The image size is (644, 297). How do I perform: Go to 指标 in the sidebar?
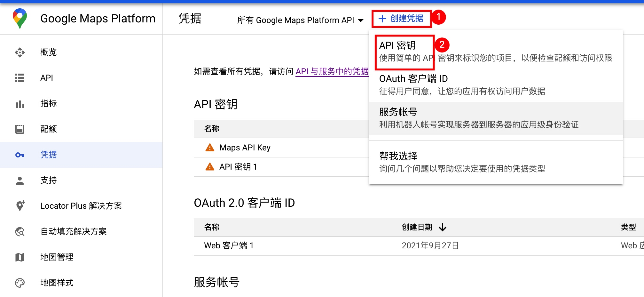coord(81,103)
